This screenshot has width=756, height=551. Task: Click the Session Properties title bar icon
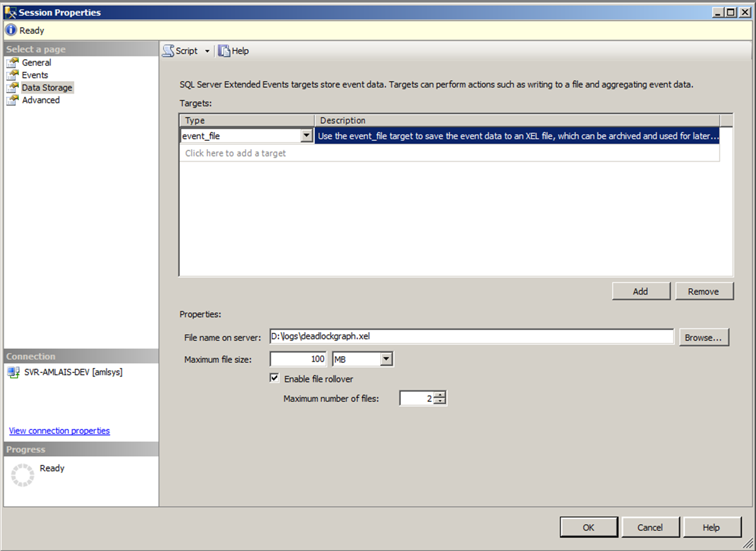pos(10,12)
